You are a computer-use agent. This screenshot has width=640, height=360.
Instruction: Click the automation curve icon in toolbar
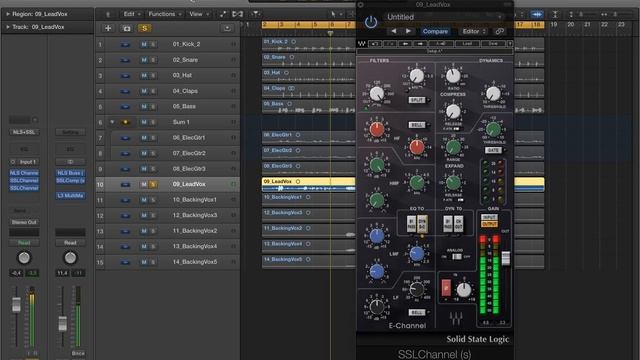click(x=223, y=14)
